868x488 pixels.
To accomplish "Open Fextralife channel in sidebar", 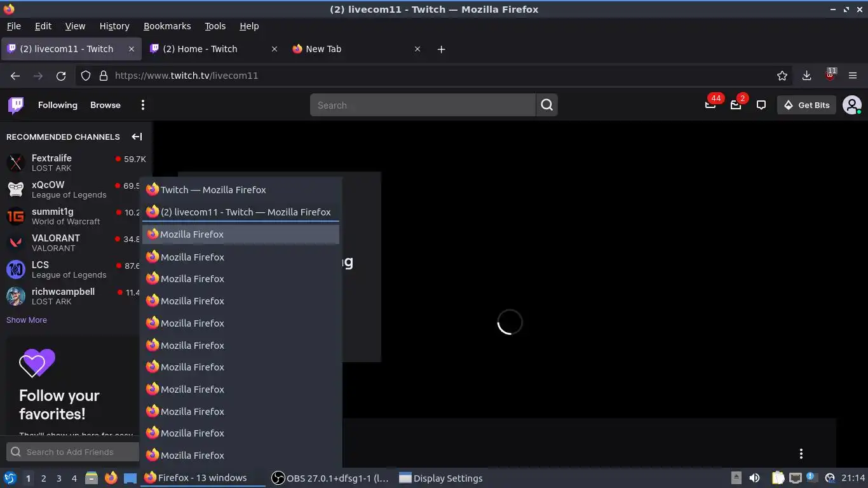I will click(x=76, y=163).
